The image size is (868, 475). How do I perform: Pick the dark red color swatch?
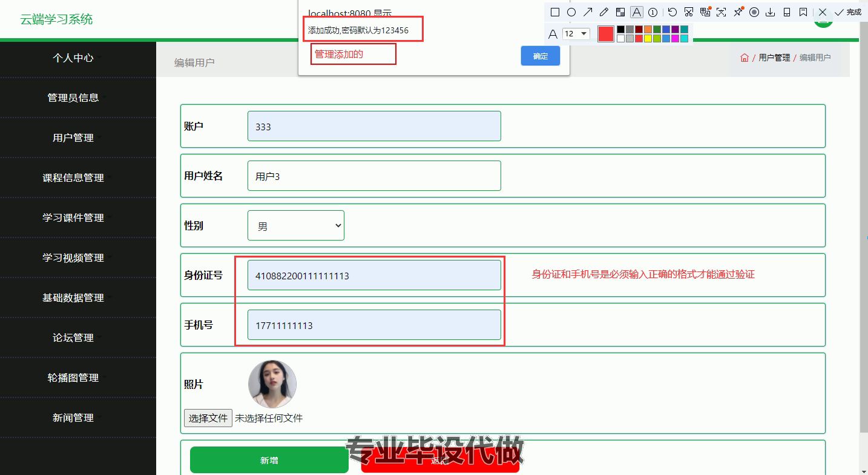point(639,29)
